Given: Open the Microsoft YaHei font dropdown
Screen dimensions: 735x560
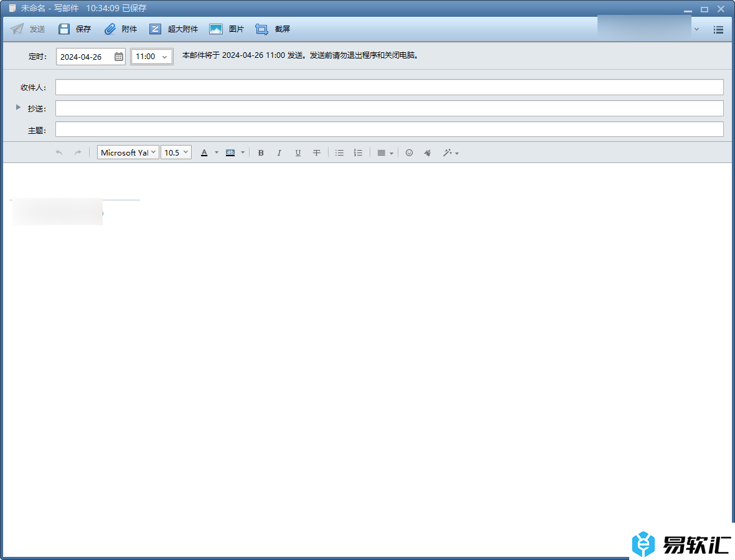Looking at the screenshot, I should tap(128, 152).
